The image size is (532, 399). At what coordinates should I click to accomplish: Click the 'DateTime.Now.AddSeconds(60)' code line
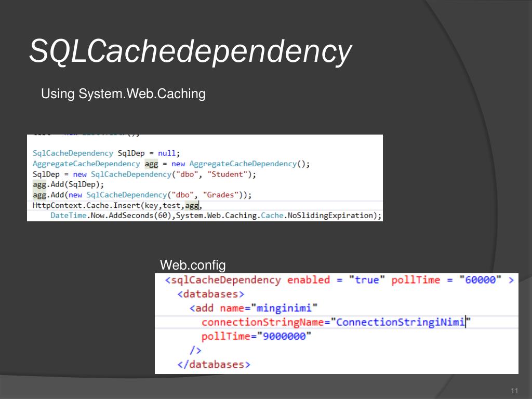pos(216,216)
